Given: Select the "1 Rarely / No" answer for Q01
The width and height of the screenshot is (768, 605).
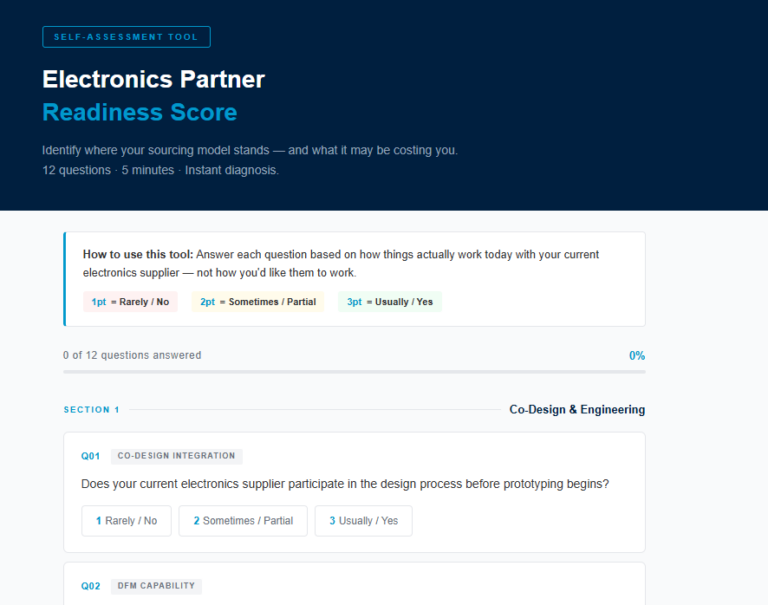Looking at the screenshot, I should tap(126, 521).
